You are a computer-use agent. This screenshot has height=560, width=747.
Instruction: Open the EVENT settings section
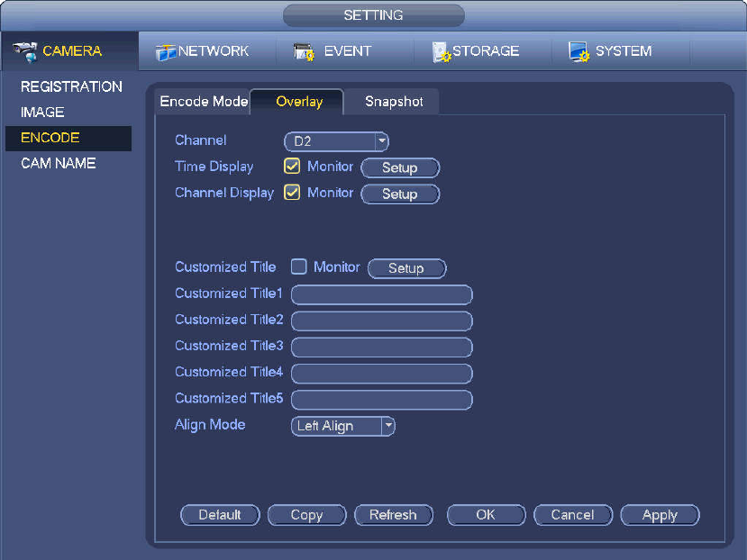pos(347,51)
